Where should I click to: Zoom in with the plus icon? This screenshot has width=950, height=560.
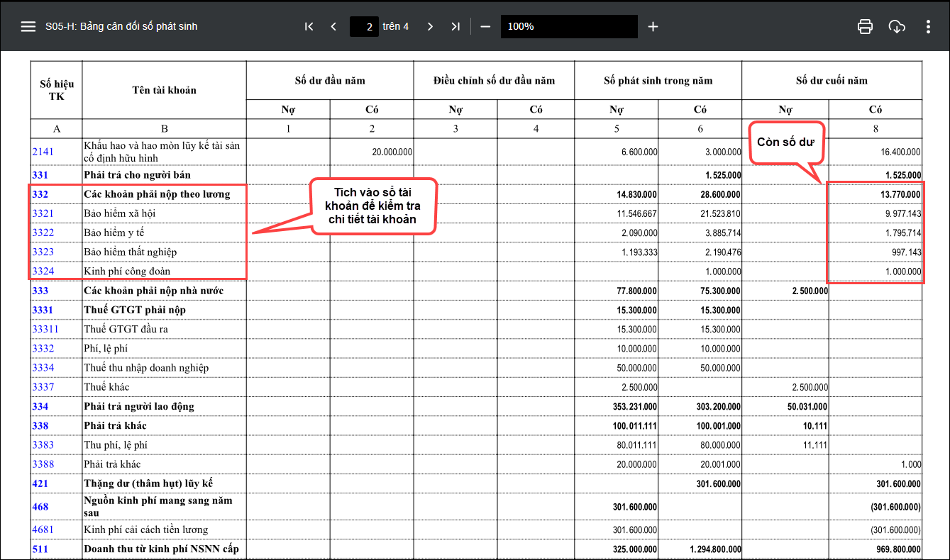[653, 26]
